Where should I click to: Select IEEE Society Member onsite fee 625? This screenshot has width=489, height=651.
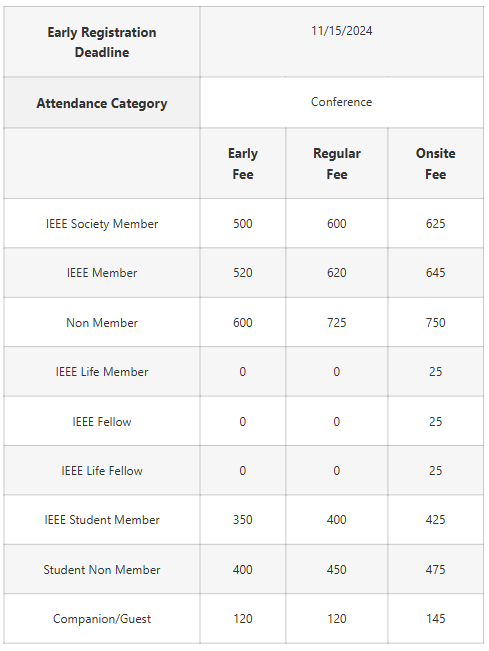[x=435, y=224]
